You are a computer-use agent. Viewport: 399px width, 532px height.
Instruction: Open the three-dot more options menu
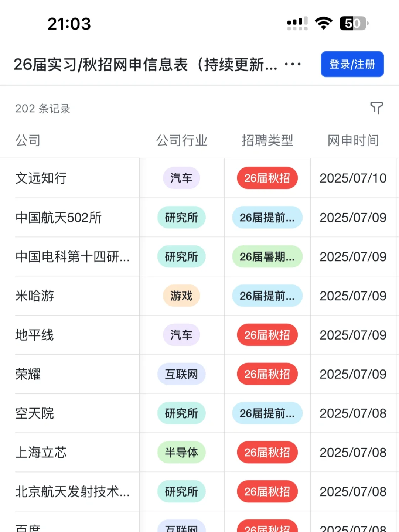293,64
